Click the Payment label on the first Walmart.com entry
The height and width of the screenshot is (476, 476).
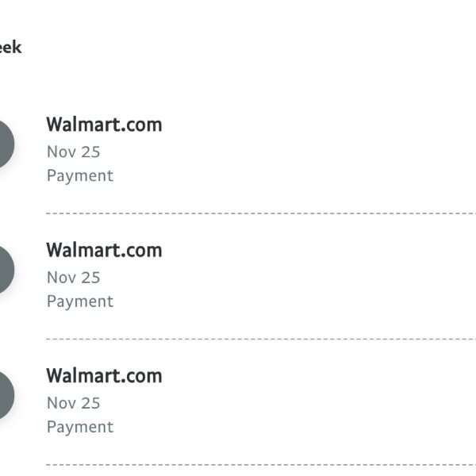coord(80,176)
